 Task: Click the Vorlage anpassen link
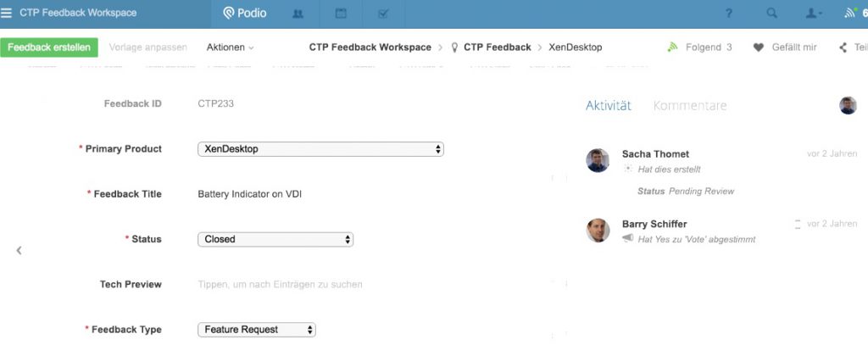pos(147,47)
